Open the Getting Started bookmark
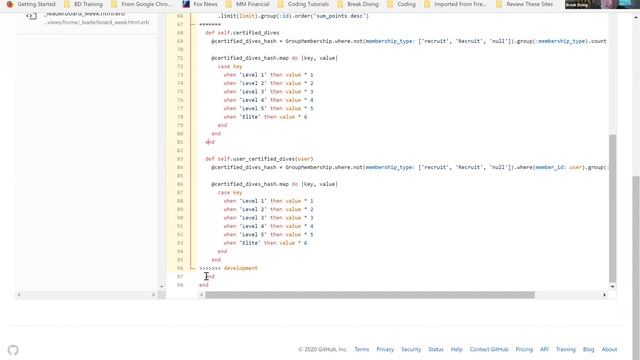This screenshot has width=640, height=360. (31, 4)
